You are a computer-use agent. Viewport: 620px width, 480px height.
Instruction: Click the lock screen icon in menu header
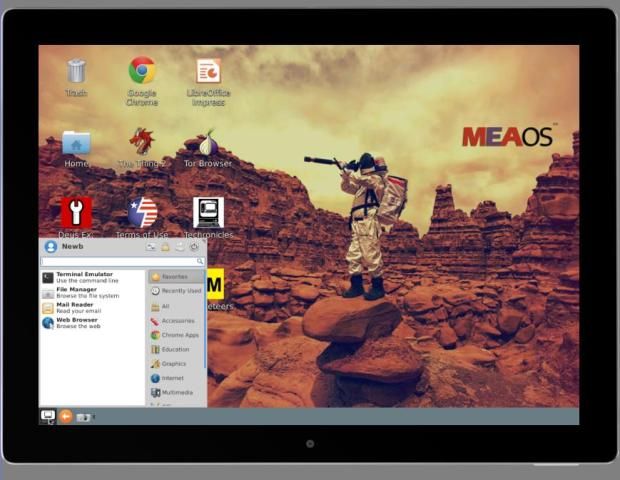pos(165,246)
